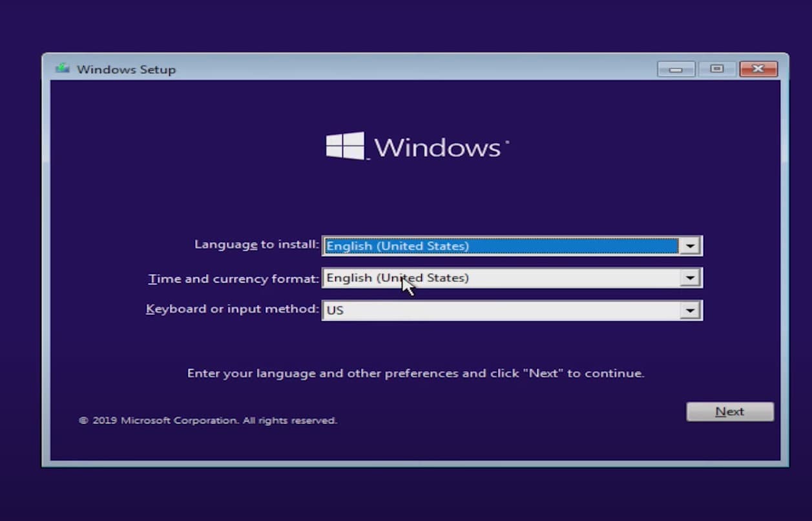Viewport: 812px width, 521px height.
Task: Click the Windows Setup title bar icon
Action: pos(63,69)
